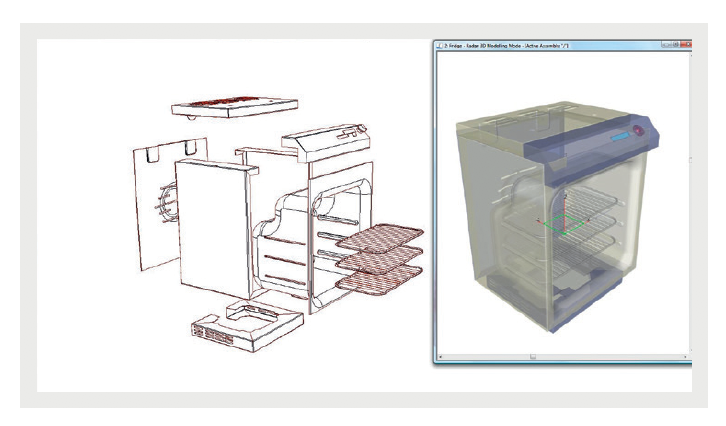Close the 3D modelling window
The image size is (726, 426).
[x=687, y=44]
